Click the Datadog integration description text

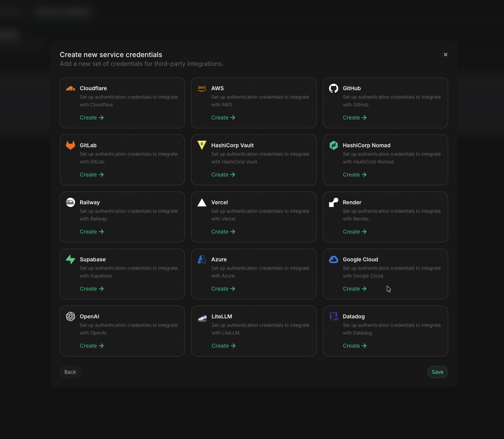392,329
